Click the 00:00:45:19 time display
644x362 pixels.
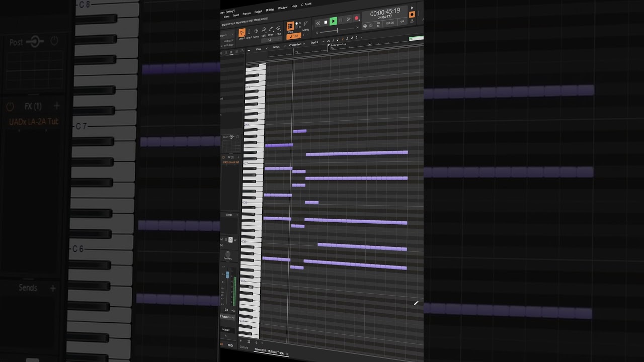[385, 12]
